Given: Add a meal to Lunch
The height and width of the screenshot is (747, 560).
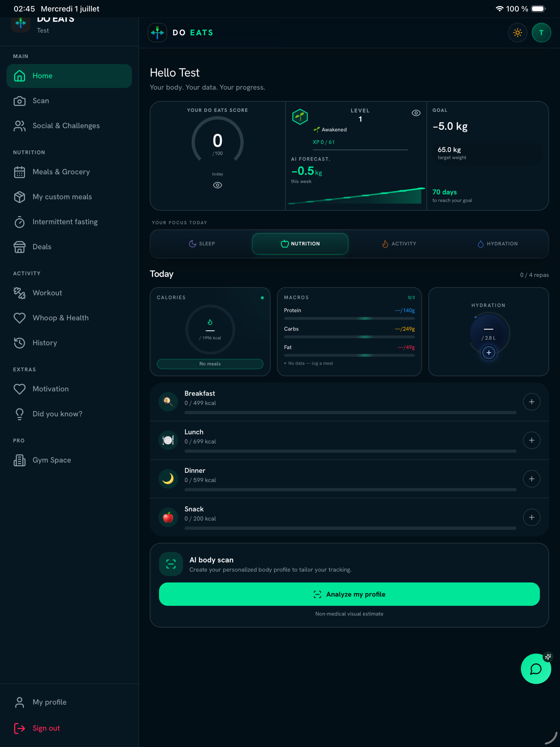Looking at the screenshot, I should coord(531,440).
